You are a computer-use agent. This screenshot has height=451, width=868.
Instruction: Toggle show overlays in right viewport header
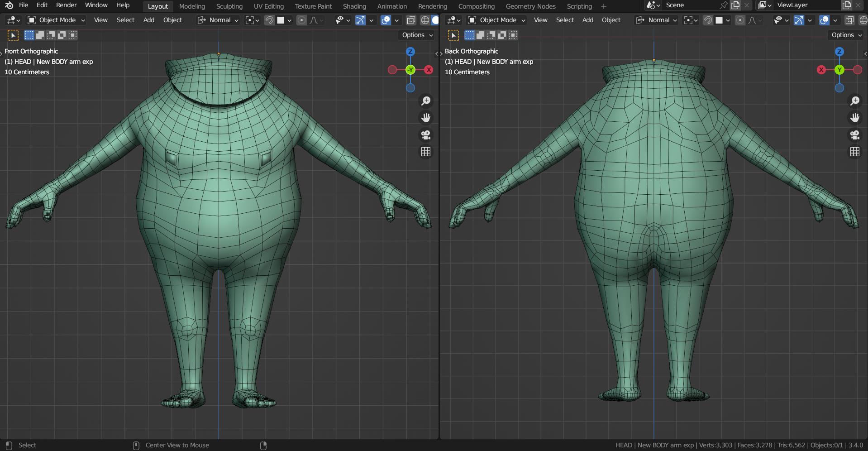pyautogui.click(x=825, y=20)
